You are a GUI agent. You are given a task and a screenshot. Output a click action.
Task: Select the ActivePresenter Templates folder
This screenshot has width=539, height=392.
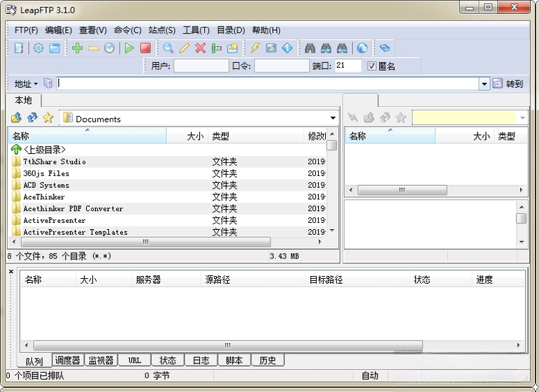point(76,232)
